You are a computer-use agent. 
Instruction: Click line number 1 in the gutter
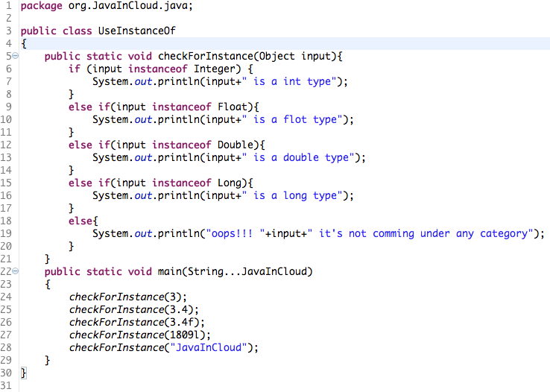pyautogui.click(x=9, y=6)
